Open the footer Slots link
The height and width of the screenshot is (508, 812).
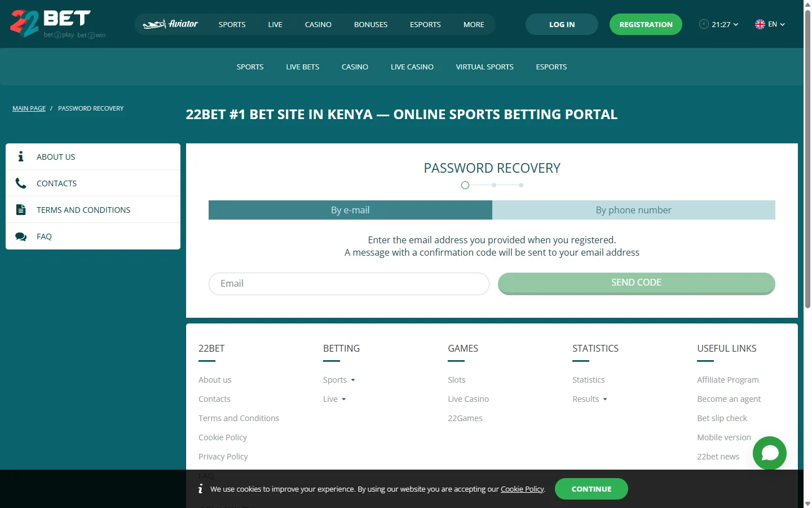(x=457, y=380)
